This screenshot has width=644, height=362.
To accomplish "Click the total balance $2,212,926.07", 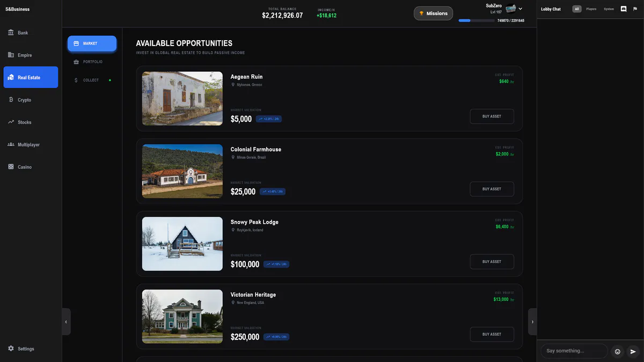I will pos(282,16).
